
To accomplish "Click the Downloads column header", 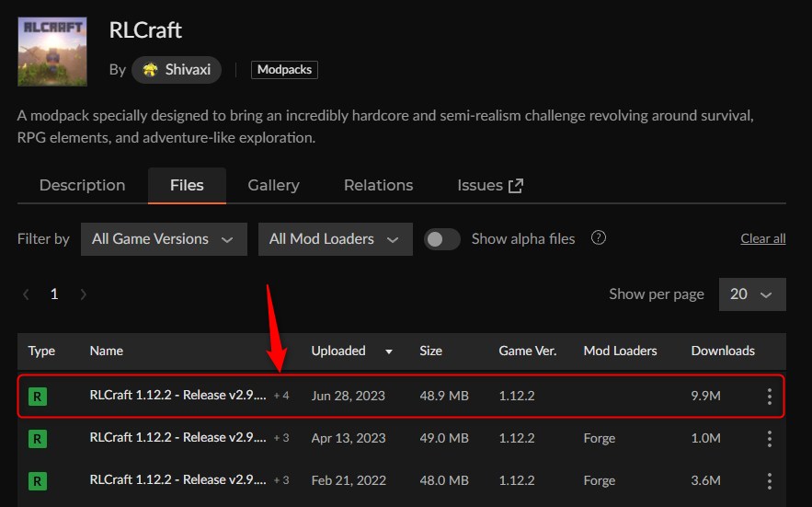I will tap(723, 351).
